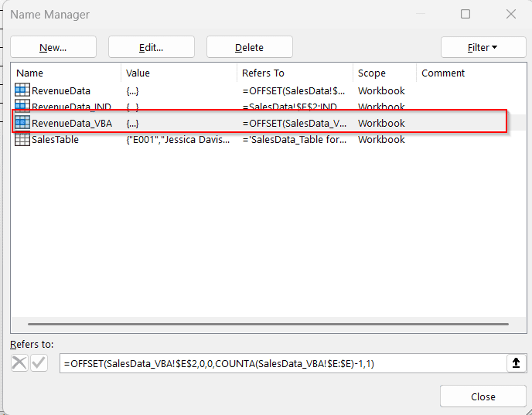Sort by the Name column header
This screenshot has width=532, height=415.
[x=66, y=73]
